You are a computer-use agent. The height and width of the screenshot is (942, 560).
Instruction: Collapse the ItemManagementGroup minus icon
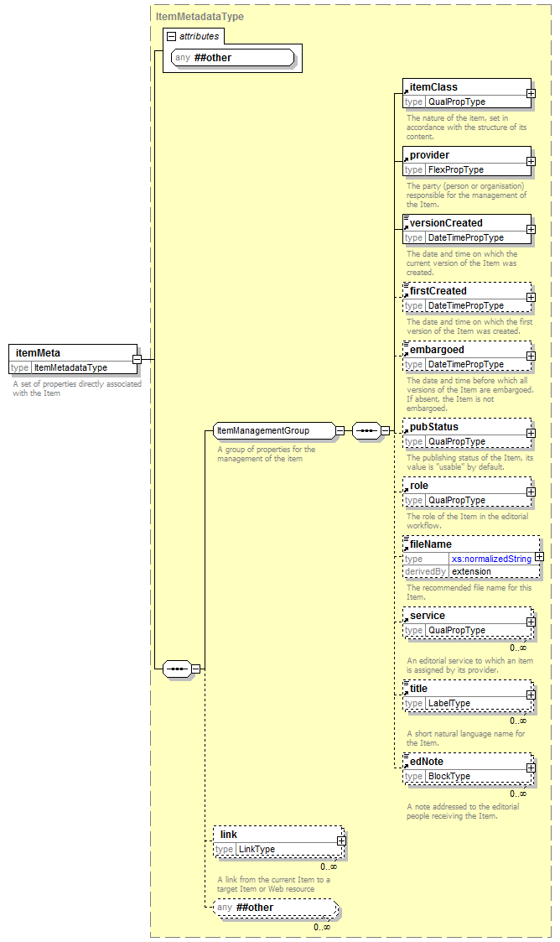(340, 431)
